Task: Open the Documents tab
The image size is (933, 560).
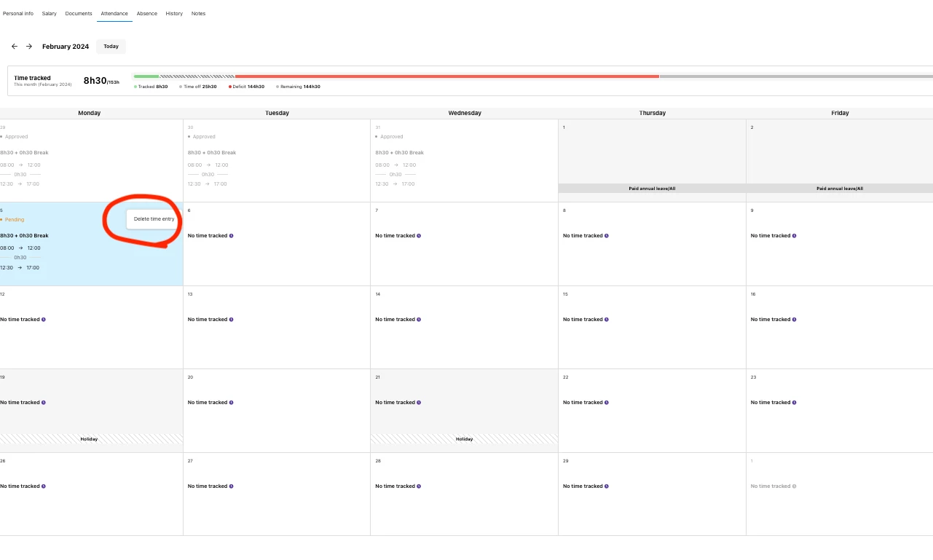Action: (x=79, y=14)
